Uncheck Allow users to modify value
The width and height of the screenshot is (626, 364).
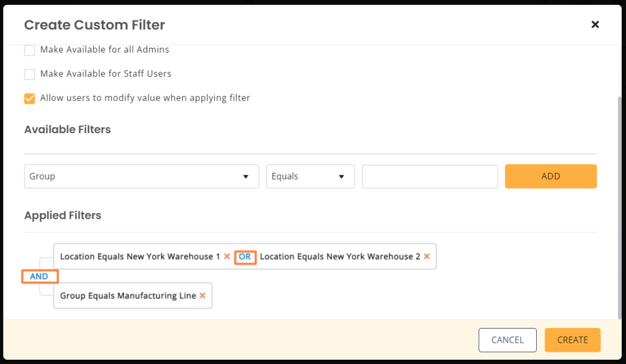[29, 98]
